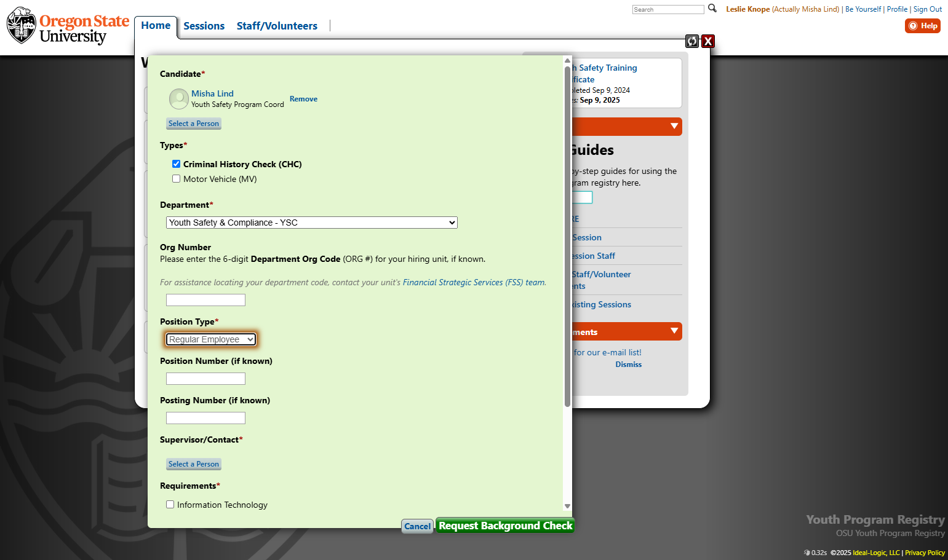
Task: Click the Help button
Action: 923,26
